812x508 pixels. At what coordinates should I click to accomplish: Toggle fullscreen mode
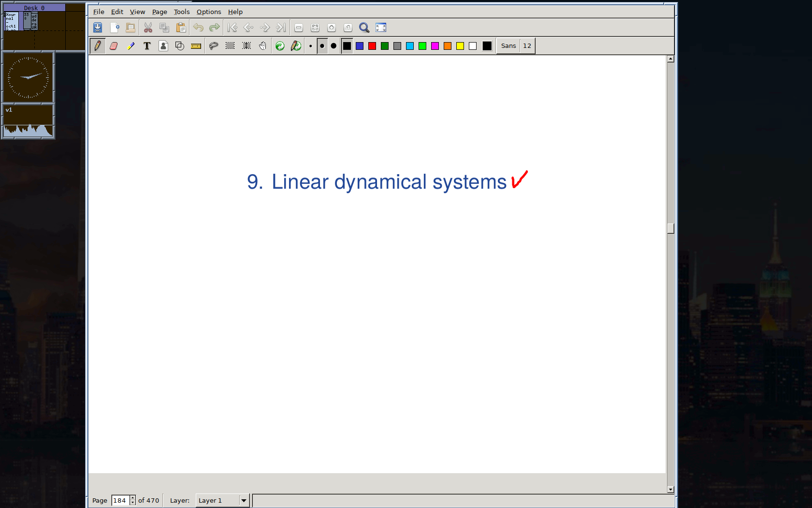coord(381,28)
